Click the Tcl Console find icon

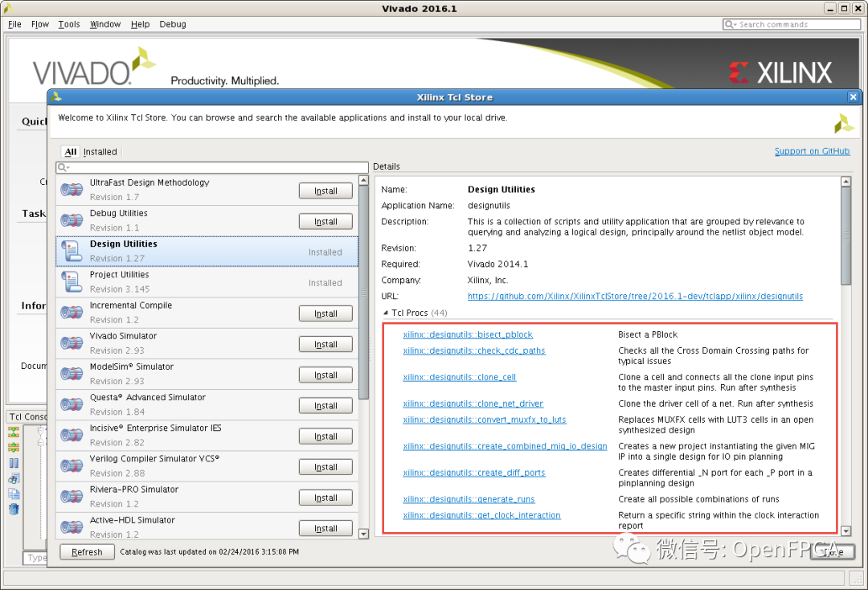tap(14, 478)
